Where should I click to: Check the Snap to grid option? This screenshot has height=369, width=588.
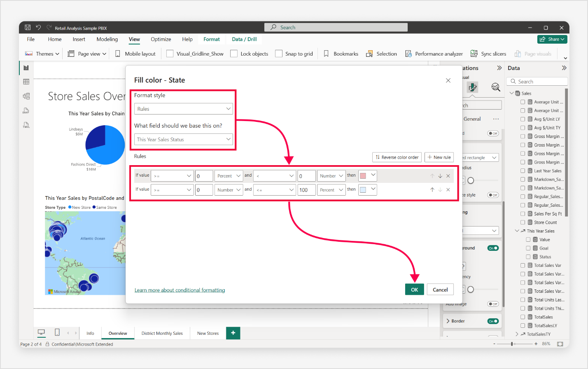279,54
